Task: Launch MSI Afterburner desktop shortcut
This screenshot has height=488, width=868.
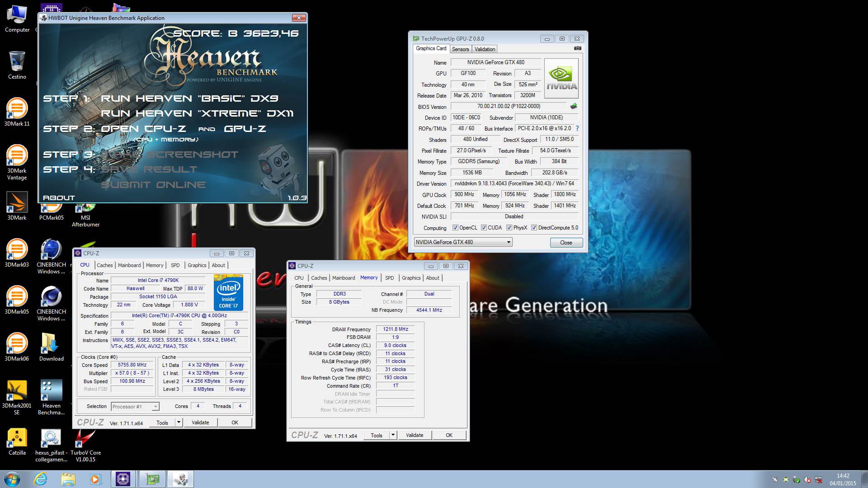Action: (x=86, y=216)
